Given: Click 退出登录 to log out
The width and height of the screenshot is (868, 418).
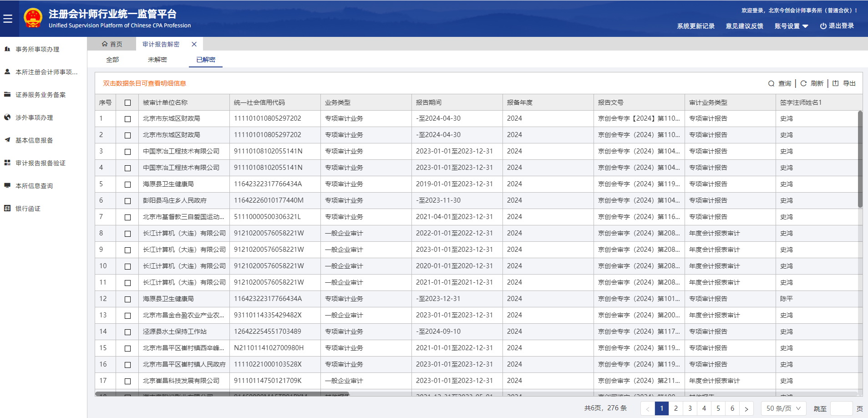Looking at the screenshot, I should [837, 26].
